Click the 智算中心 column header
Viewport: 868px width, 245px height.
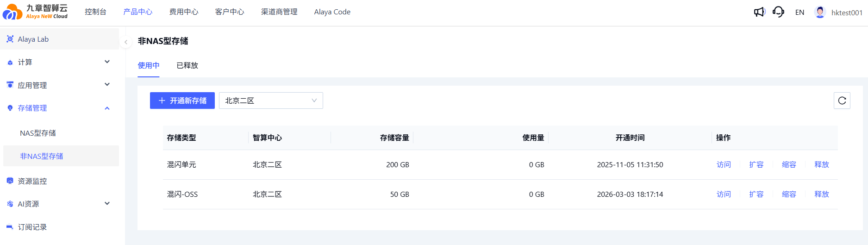[267, 138]
